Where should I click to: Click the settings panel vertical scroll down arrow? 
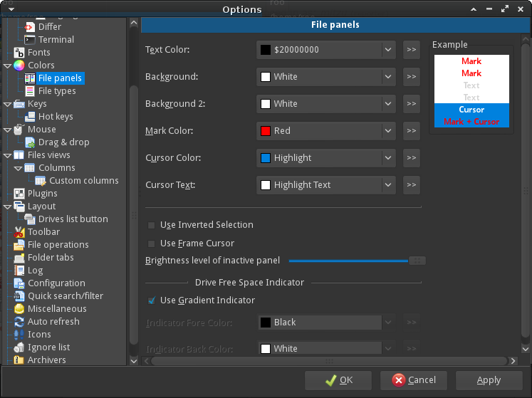pyautogui.click(x=526, y=349)
